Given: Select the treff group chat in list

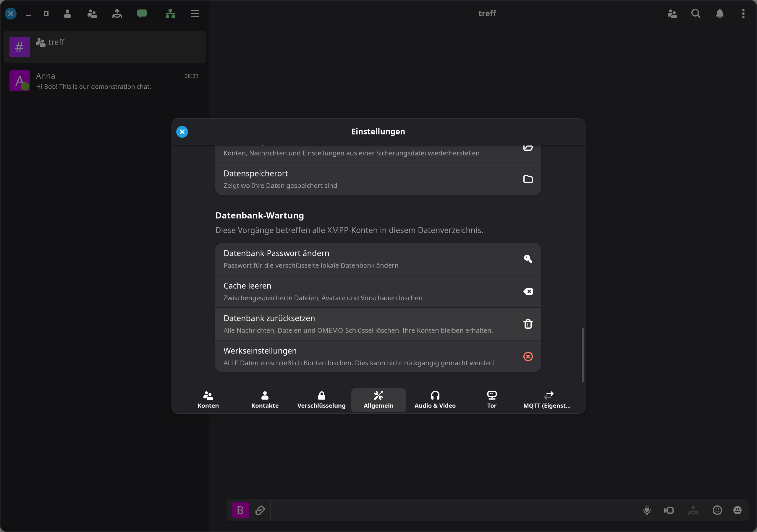Looking at the screenshot, I should (x=104, y=47).
